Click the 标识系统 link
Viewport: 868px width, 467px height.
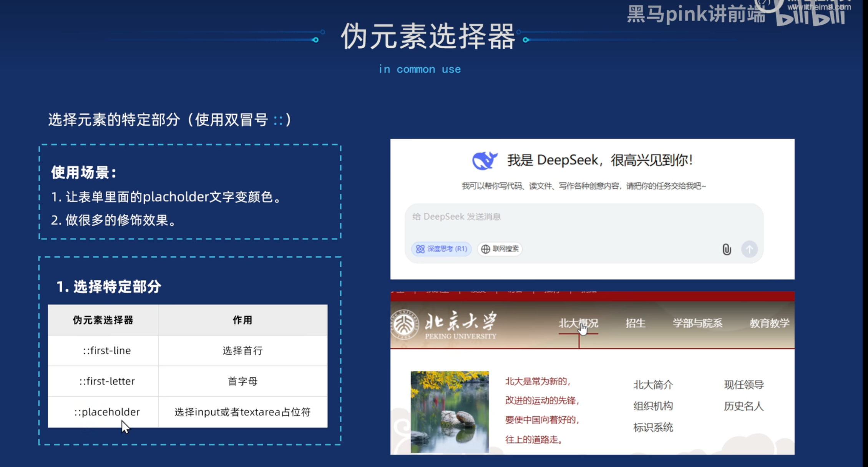[x=653, y=427]
